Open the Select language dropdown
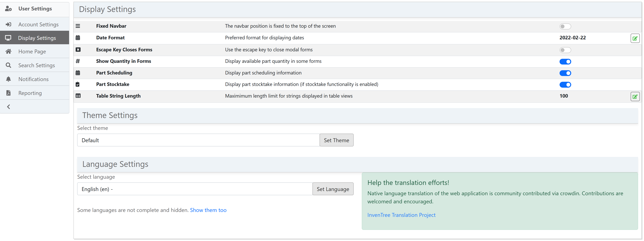644x241 pixels. 195,189
